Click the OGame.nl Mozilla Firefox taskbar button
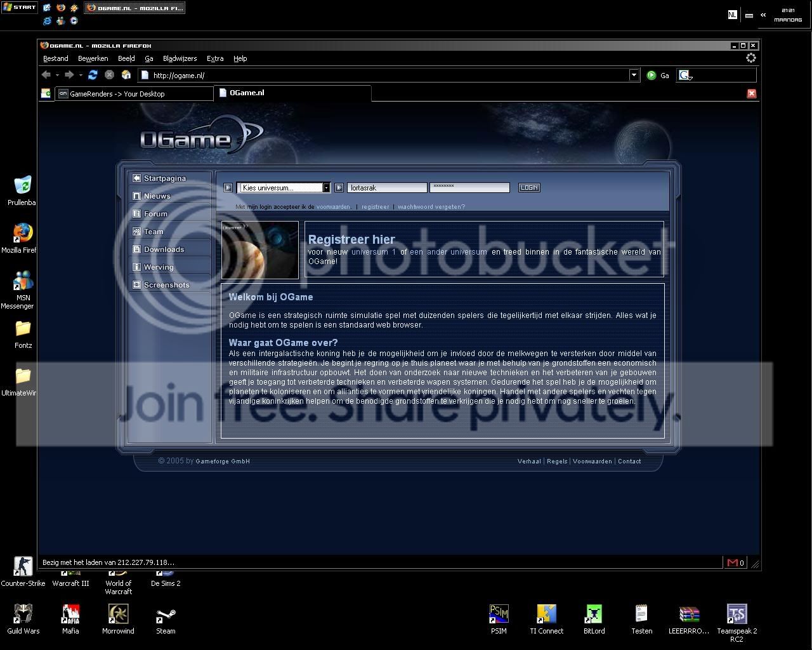The height and width of the screenshot is (650, 812). (135, 8)
